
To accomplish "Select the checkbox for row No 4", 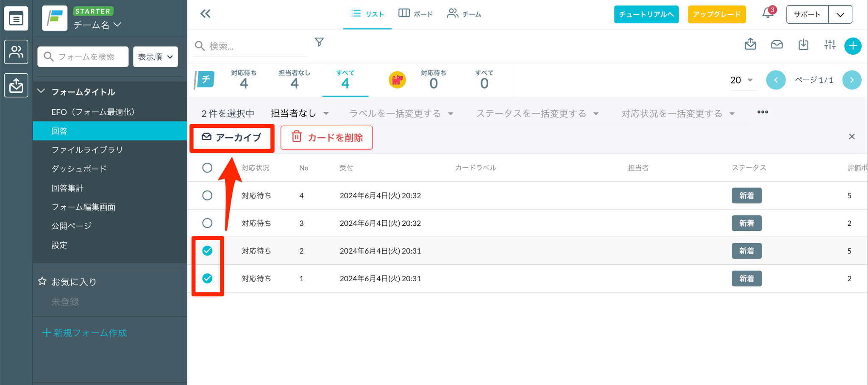I will [x=207, y=195].
